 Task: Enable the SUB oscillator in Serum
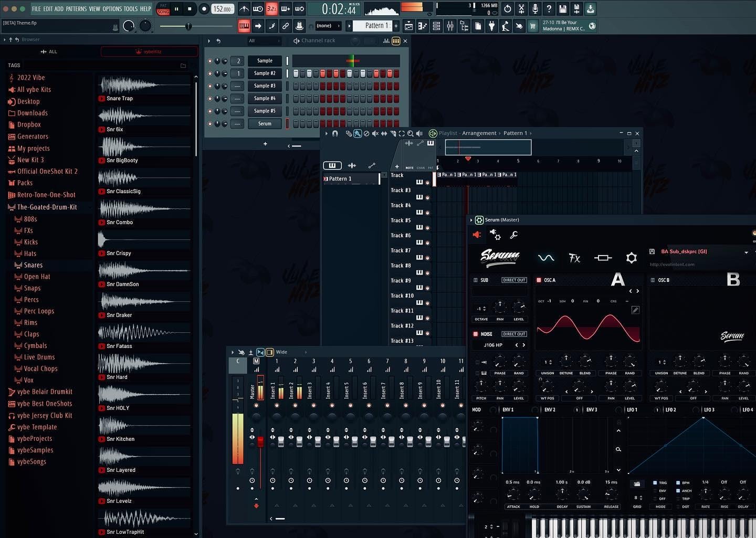coord(476,280)
